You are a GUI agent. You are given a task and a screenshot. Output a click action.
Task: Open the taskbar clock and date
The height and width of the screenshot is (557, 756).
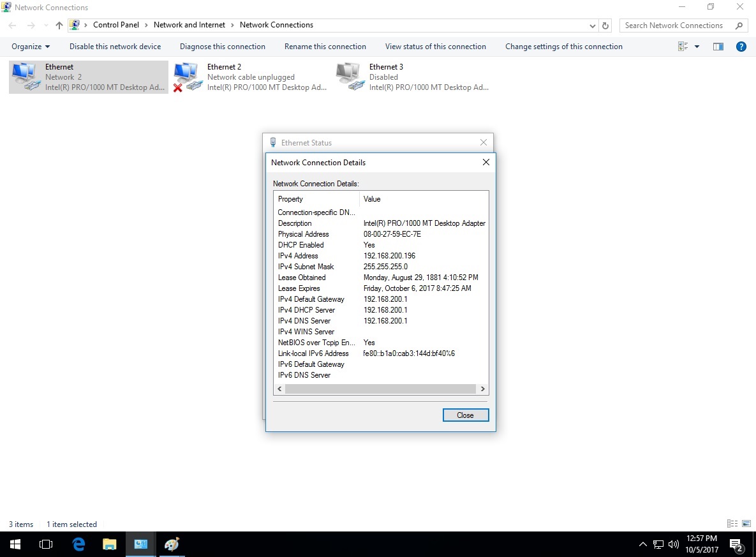tap(702, 544)
